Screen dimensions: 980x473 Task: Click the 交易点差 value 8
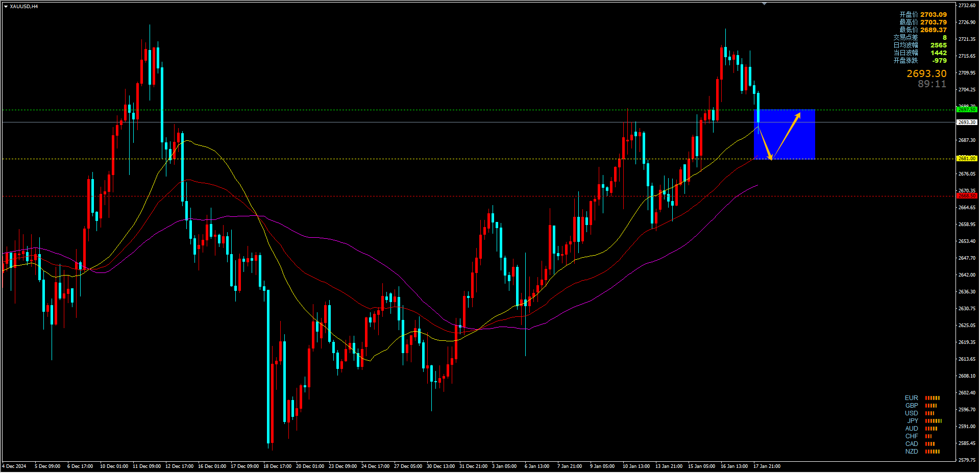[944, 38]
